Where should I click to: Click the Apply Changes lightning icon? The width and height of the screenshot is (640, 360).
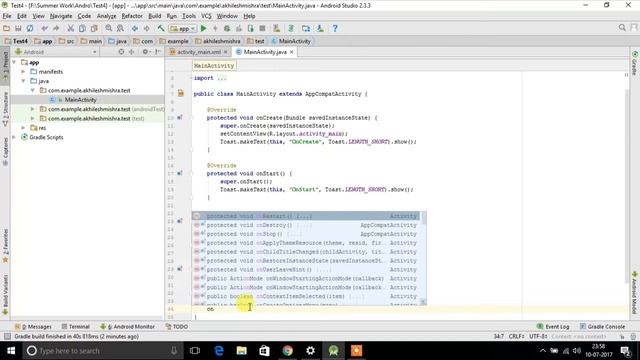pyautogui.click(x=215, y=28)
